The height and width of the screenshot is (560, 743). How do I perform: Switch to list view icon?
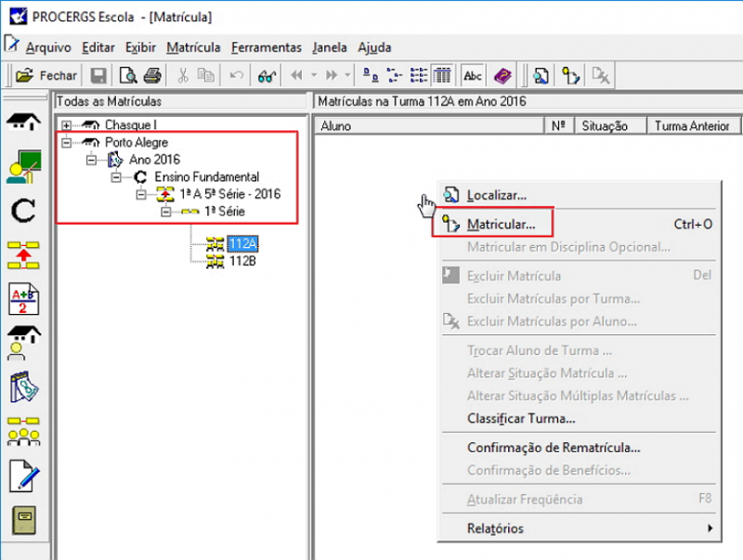[419, 75]
